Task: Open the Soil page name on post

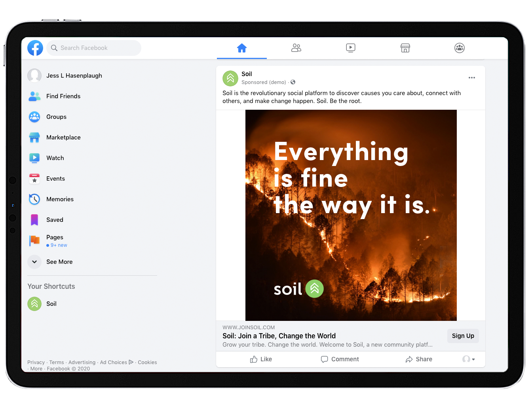Action: pyautogui.click(x=247, y=74)
